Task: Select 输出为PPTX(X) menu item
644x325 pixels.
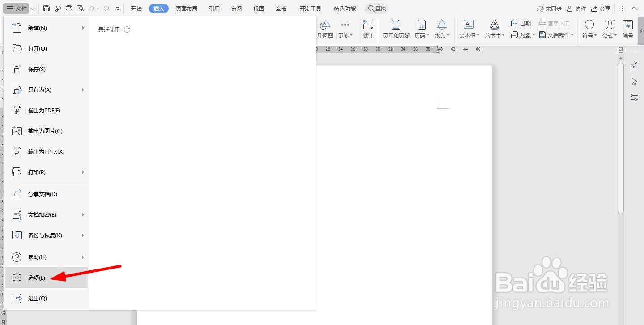Action: 47,151
